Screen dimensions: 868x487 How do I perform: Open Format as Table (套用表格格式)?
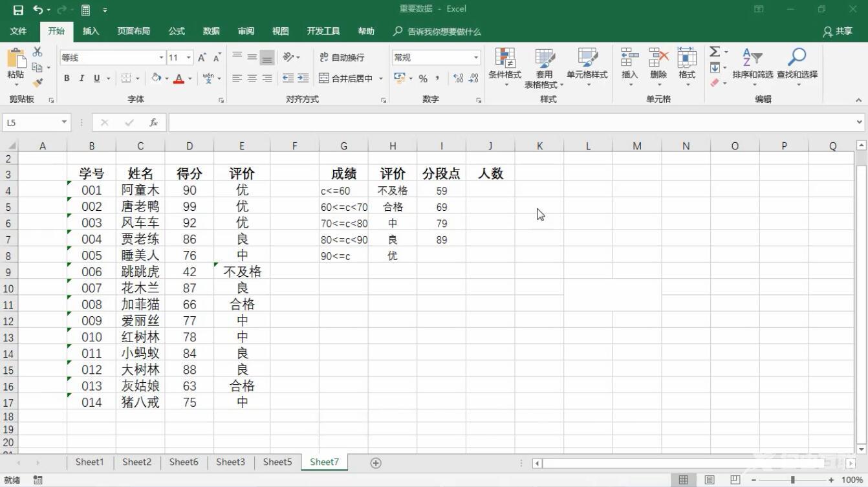click(544, 67)
